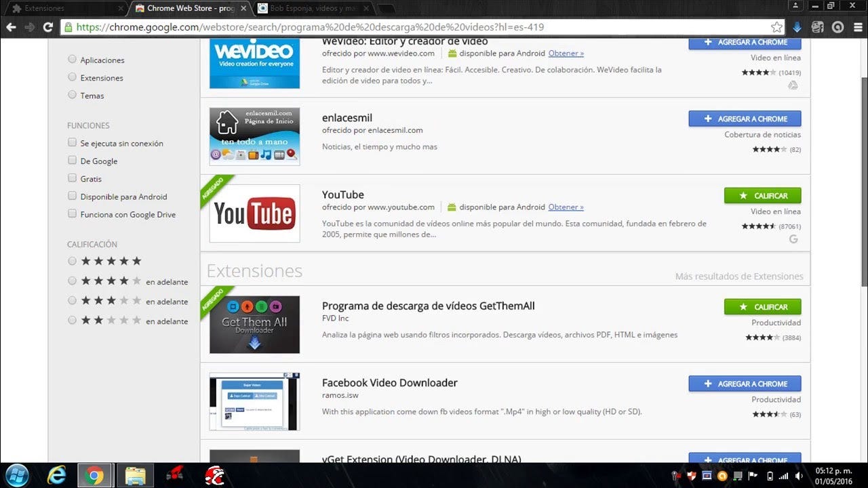This screenshot has width=868, height=488.
Task: Open 'Programa de descarga de vídeos GetThemAll' title
Action: (x=429, y=306)
